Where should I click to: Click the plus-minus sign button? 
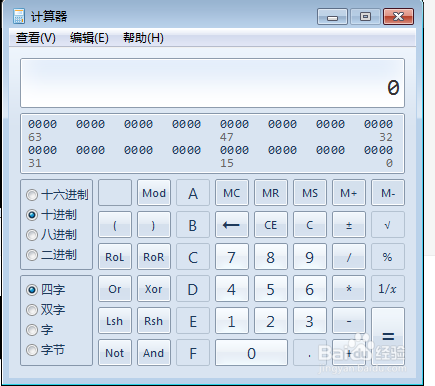[349, 225]
